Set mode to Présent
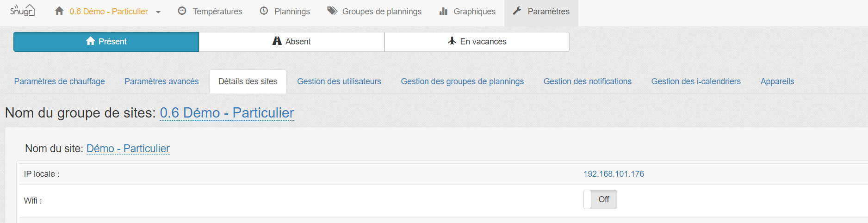The image size is (868, 223). (106, 42)
